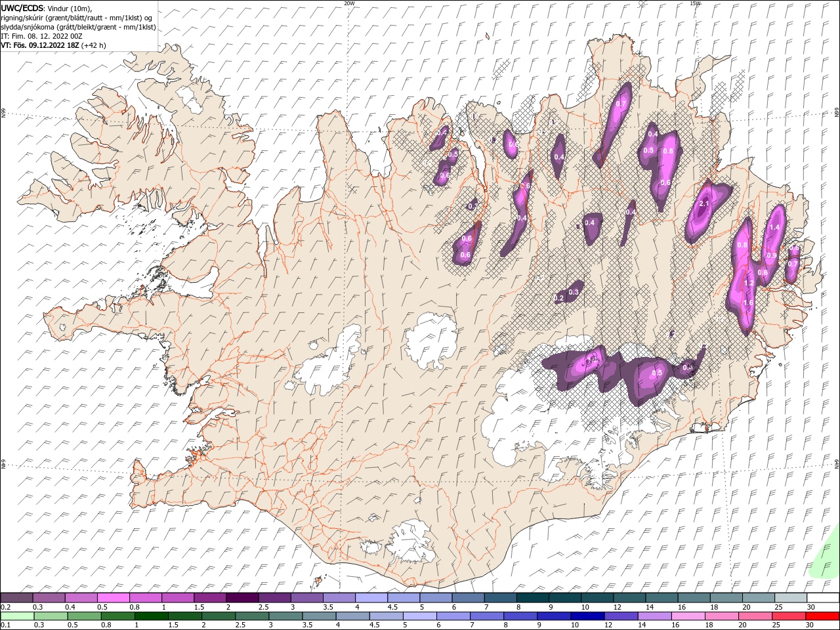Pick the pure red swatch beyond 30 in lower scale
The width and height of the screenshot is (840, 630).
[822, 616]
